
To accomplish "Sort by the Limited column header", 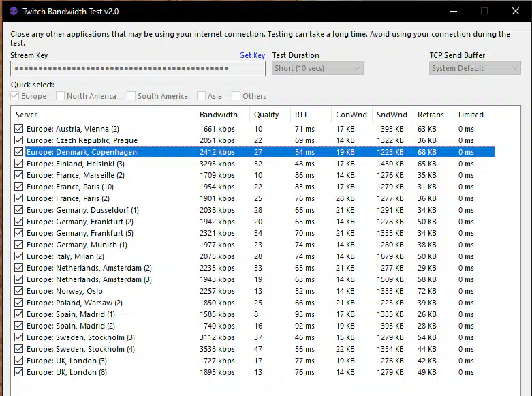I will [474, 115].
